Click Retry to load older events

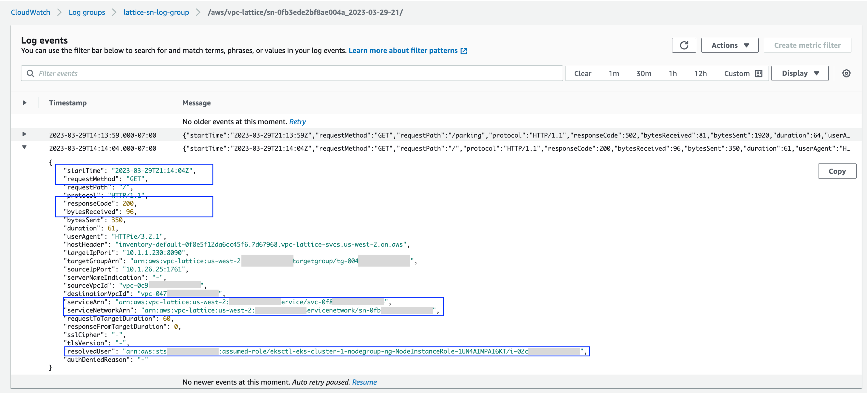[298, 122]
